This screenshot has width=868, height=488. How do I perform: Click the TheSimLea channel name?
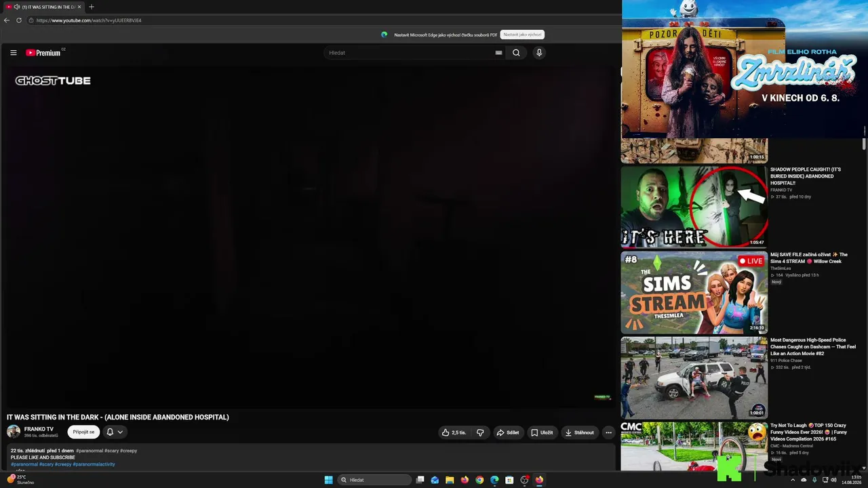[x=781, y=268]
